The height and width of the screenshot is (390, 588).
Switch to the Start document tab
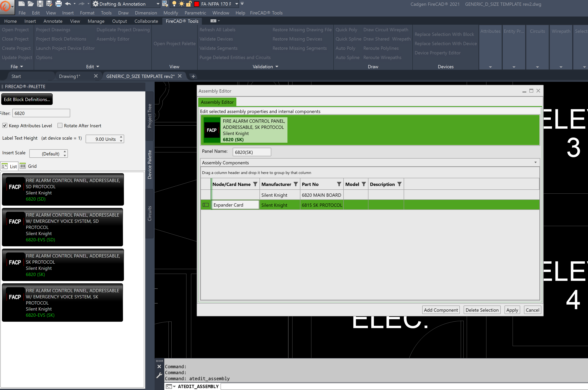(x=16, y=76)
